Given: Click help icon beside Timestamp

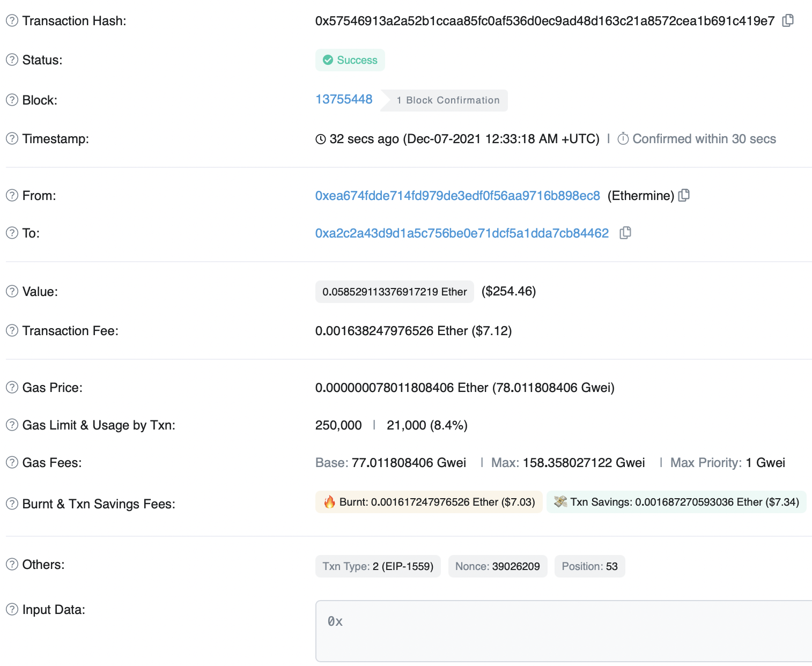Looking at the screenshot, I should pos(12,138).
